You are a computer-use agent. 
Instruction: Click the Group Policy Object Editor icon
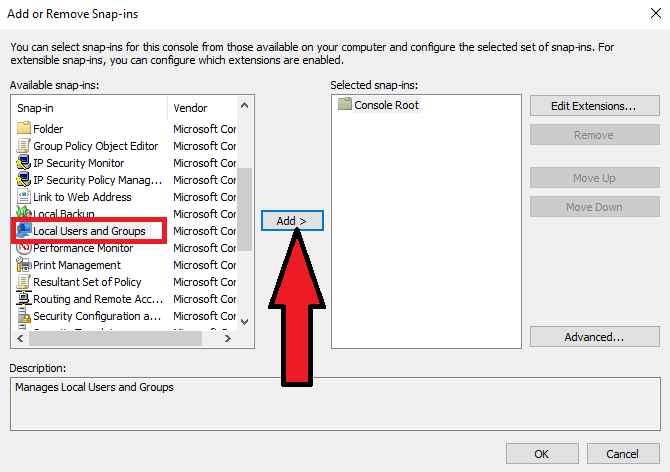25,146
